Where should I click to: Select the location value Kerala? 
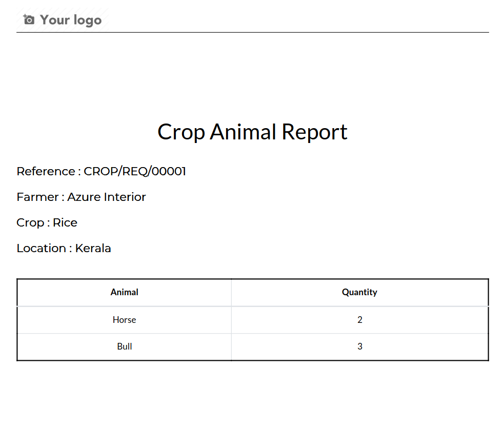pos(93,248)
